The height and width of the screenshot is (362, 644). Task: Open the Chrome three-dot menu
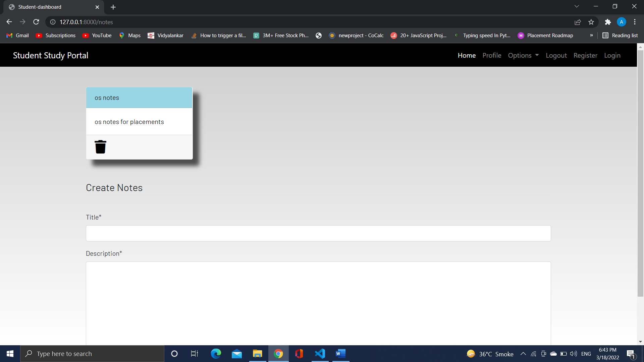point(635,22)
